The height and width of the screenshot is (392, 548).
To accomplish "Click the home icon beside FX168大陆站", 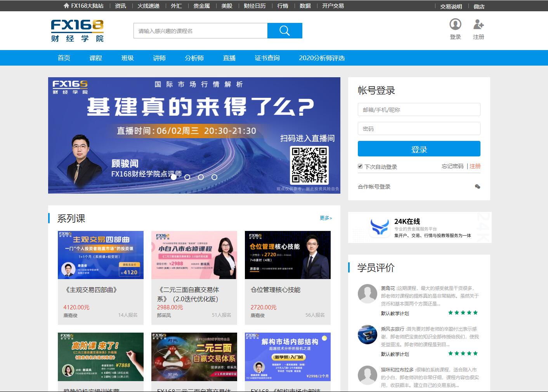I will (x=66, y=6).
